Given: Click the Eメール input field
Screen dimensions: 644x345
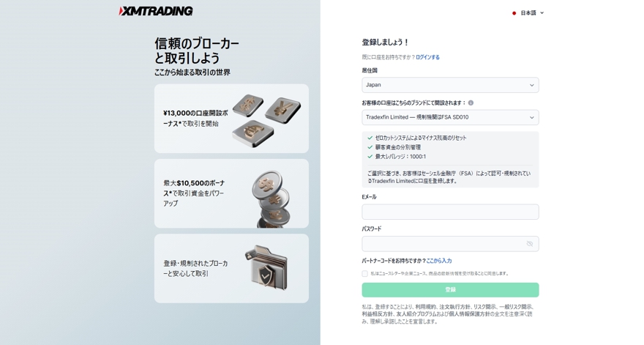Looking at the screenshot, I should click(450, 212).
